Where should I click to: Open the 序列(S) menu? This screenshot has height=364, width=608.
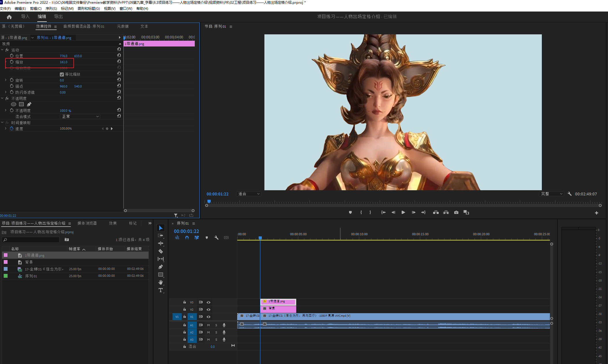click(51, 8)
